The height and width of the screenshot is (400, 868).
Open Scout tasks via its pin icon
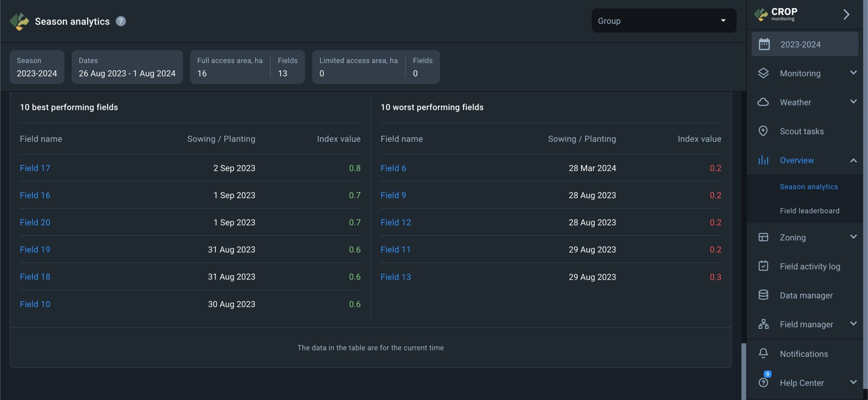pyautogui.click(x=763, y=131)
